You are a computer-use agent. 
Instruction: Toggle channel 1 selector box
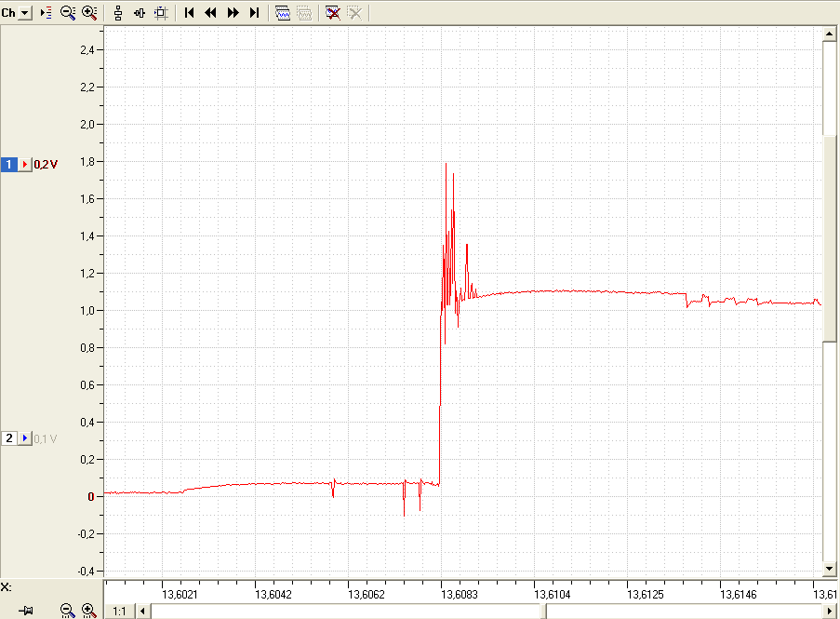[x=8, y=165]
